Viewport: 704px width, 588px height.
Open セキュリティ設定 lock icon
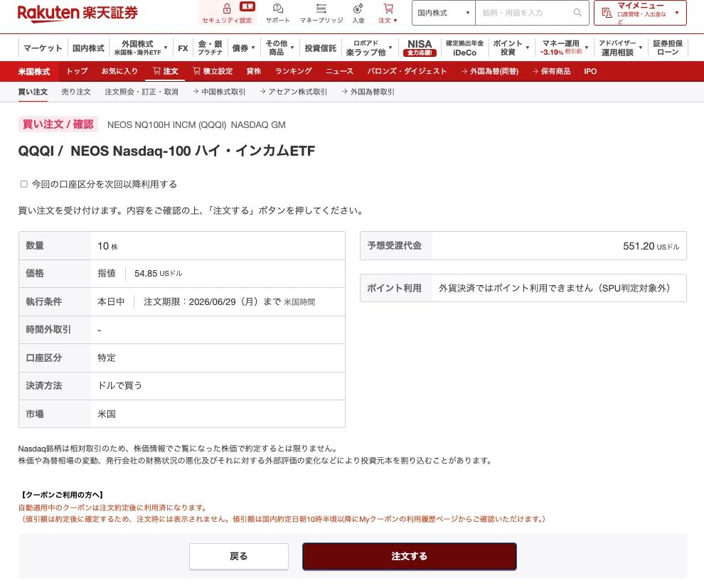click(227, 9)
